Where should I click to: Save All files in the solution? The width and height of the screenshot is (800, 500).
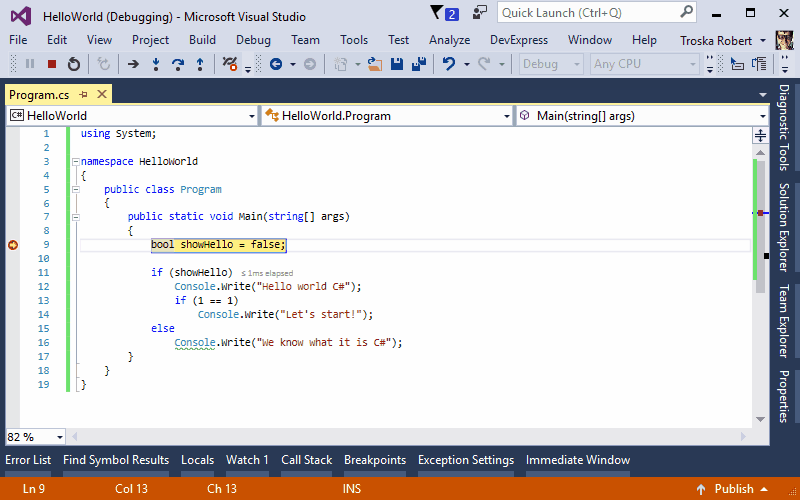pos(419,64)
